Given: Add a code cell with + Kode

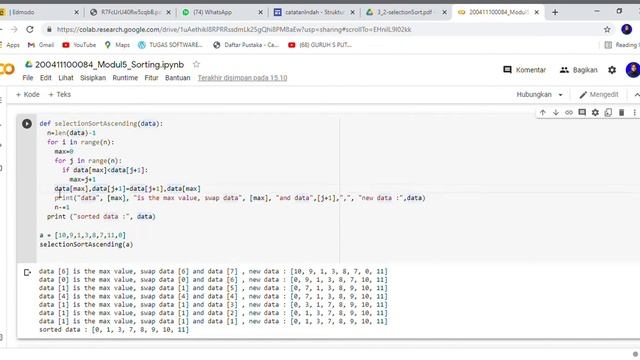Looking at the screenshot, I should coord(28,94).
